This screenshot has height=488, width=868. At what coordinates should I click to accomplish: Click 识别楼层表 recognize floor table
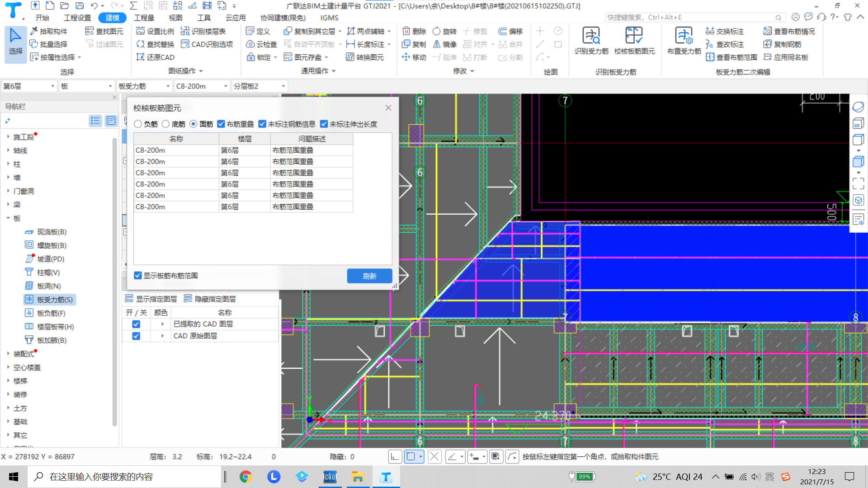click(x=203, y=31)
